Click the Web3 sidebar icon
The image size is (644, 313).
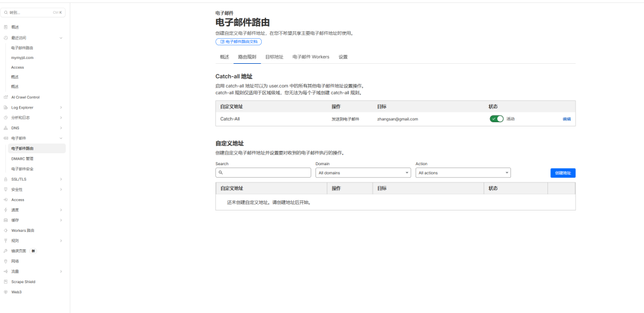pos(6,292)
